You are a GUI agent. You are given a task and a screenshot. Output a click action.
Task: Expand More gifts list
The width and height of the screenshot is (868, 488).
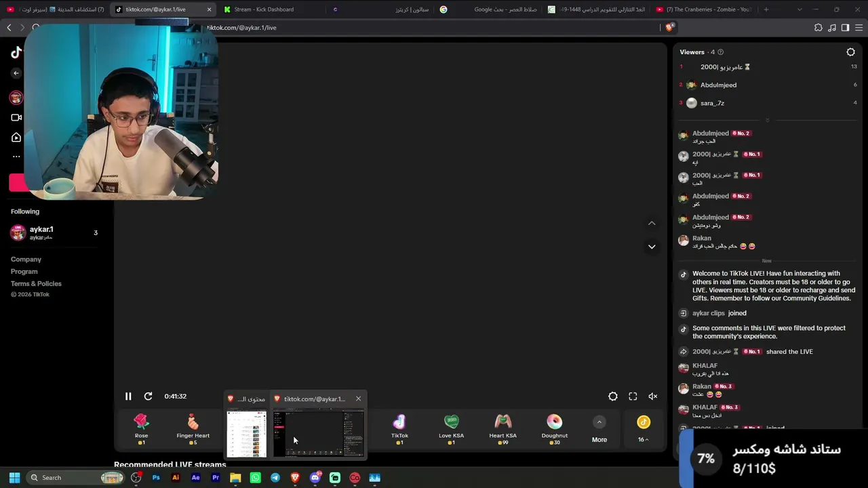point(599,430)
